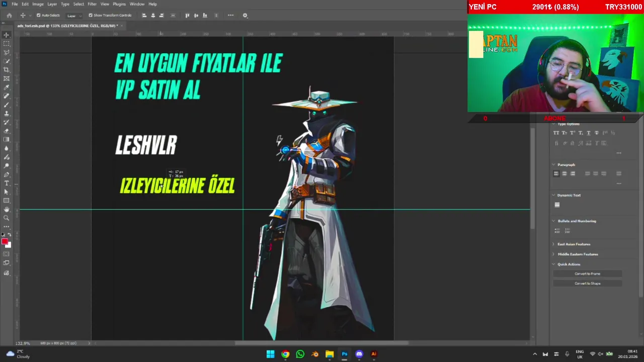Open the Plugins menu
The image size is (644, 362).
(x=119, y=4)
